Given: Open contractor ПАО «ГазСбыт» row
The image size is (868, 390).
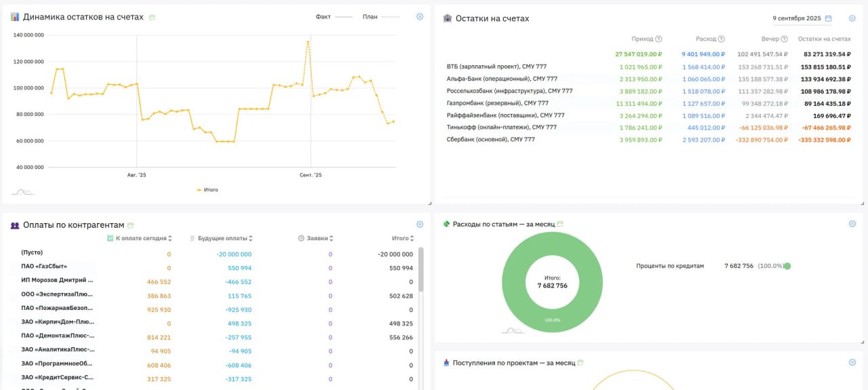Looking at the screenshot, I should (x=214, y=267).
